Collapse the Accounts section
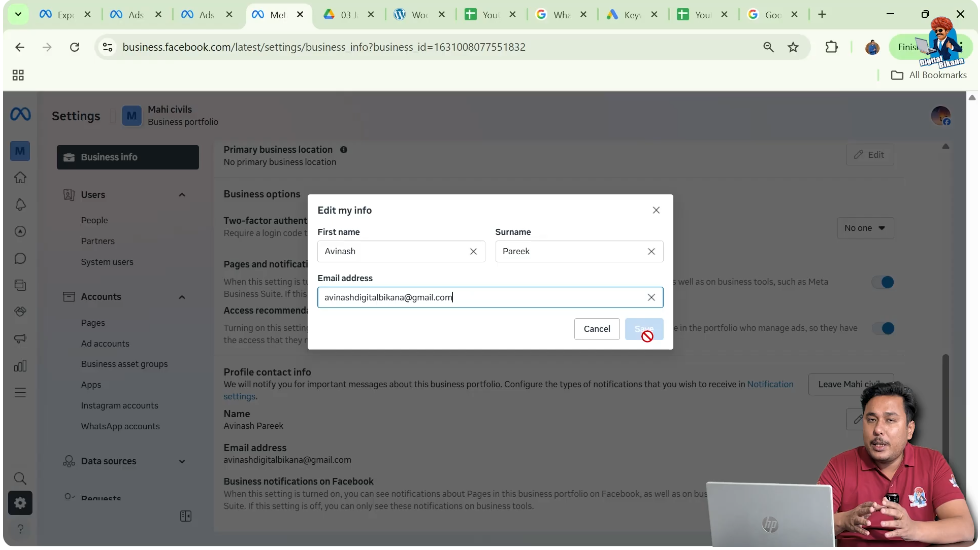 click(182, 297)
